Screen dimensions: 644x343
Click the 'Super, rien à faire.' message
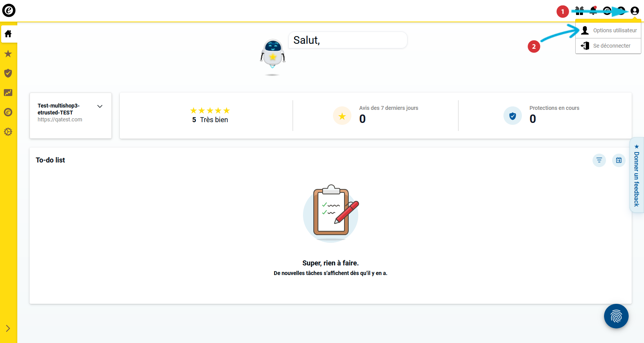point(331,263)
